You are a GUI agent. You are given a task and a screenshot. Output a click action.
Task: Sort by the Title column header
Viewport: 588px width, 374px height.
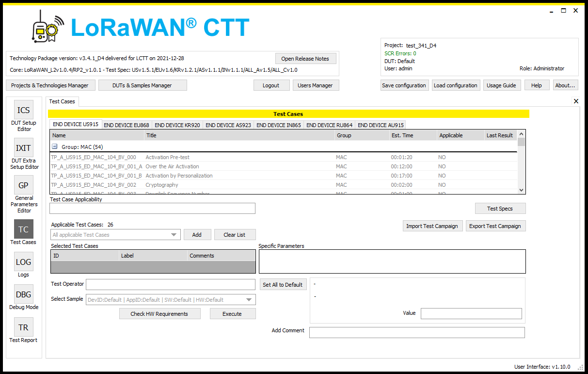click(x=239, y=135)
